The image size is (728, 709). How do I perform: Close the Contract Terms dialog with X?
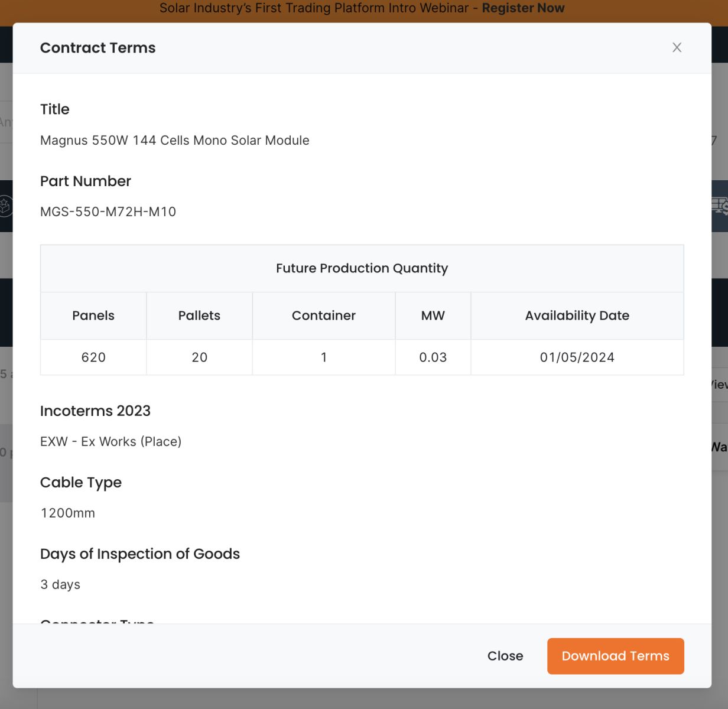pos(677,48)
